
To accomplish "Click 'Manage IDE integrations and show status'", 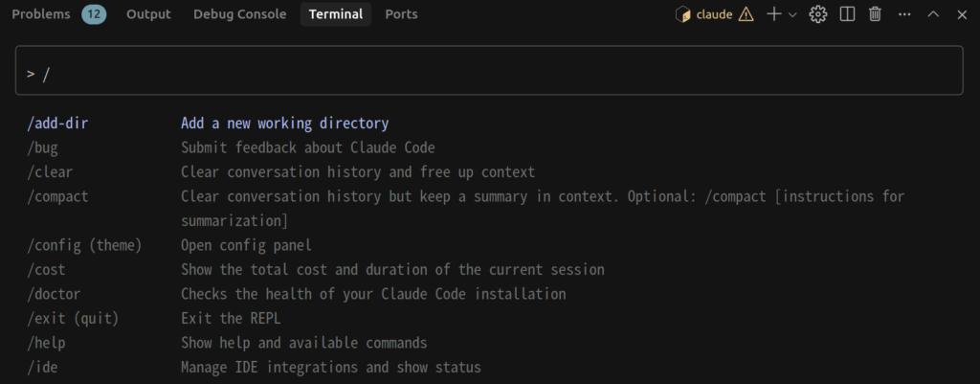I will (x=330, y=367).
